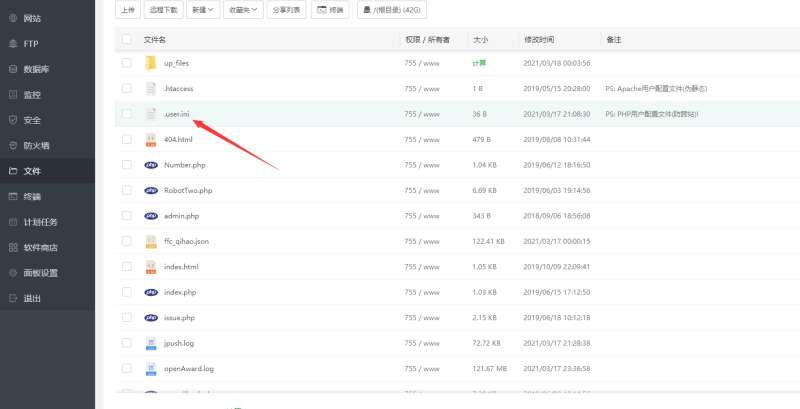Open the 根目录 (42G) disk selector

393,10
